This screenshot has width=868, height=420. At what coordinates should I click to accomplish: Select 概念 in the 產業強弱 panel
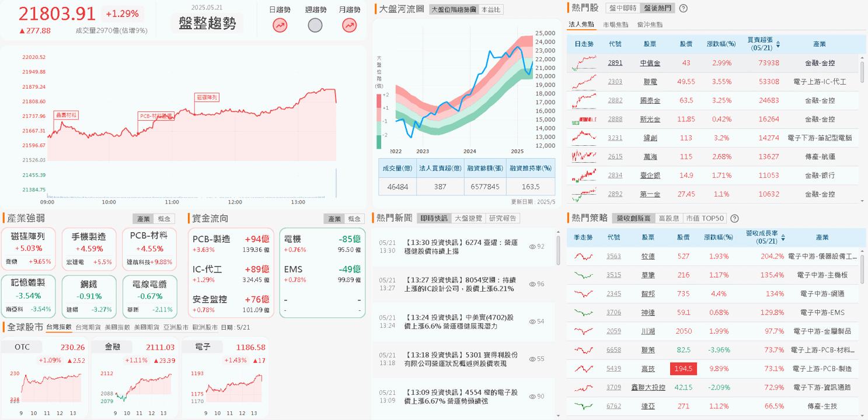(164, 219)
